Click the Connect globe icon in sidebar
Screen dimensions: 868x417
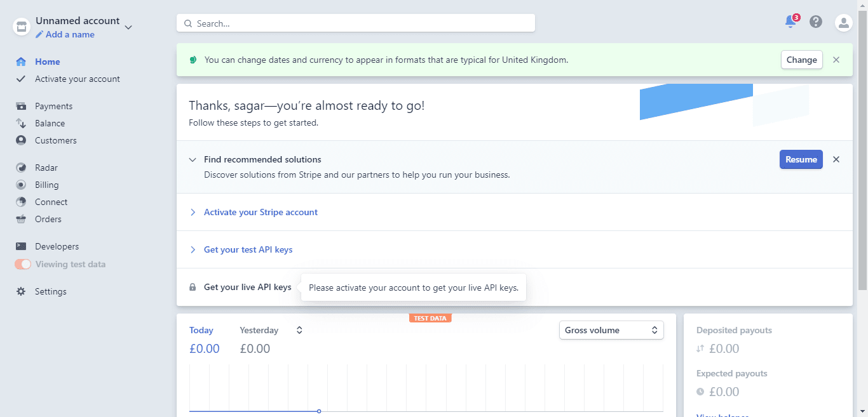pos(21,202)
